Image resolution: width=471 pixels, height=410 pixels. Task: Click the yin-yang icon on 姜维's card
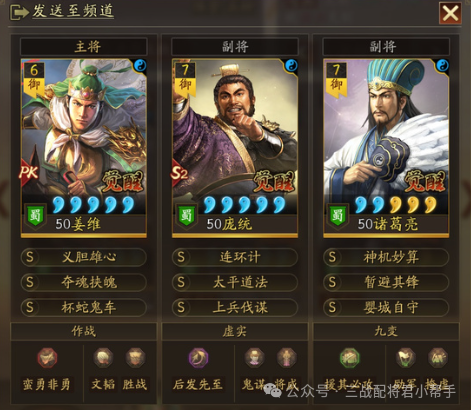pyautogui.click(x=140, y=65)
